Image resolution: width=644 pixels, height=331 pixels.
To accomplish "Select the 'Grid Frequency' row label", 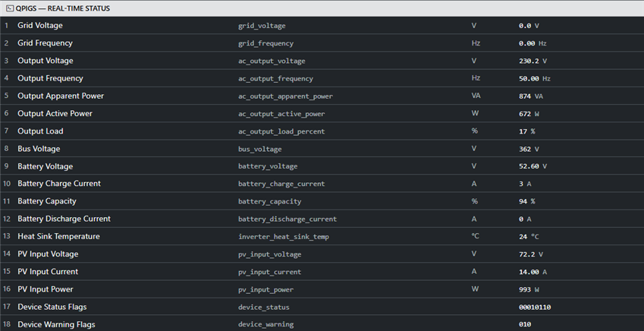I will [46, 43].
